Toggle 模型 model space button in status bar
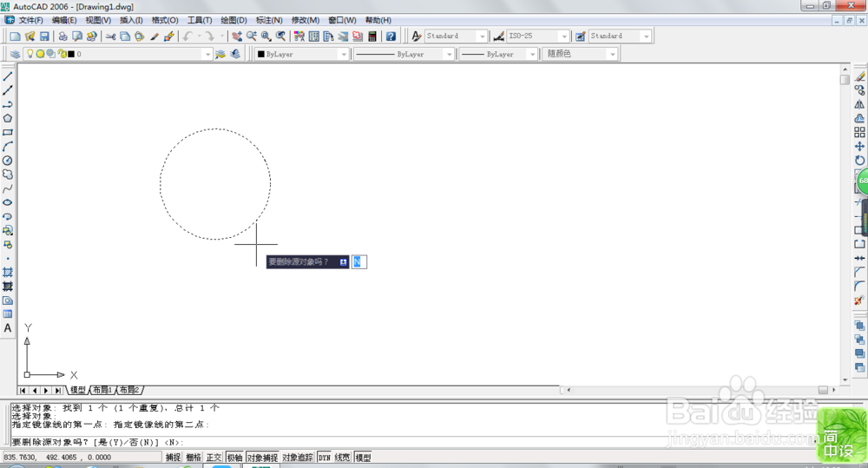The width and height of the screenshot is (868, 468). pyautogui.click(x=363, y=458)
